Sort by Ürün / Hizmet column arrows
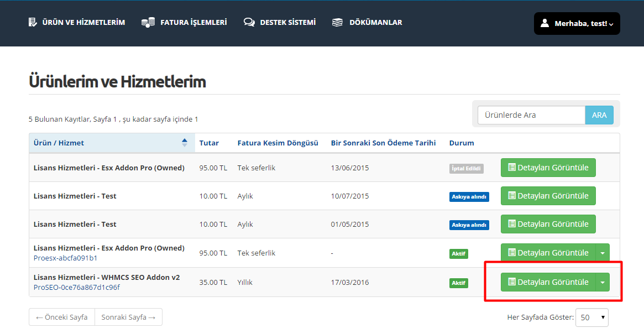The height and width of the screenshot is (328, 644). click(184, 143)
